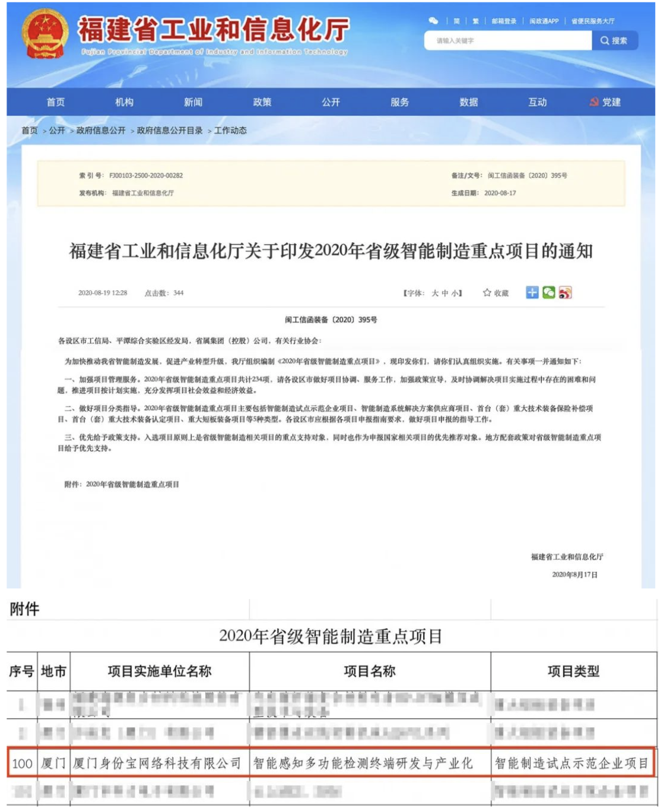Open the 闽政通APP link
The width and height of the screenshot is (667, 812).
pyautogui.click(x=544, y=21)
